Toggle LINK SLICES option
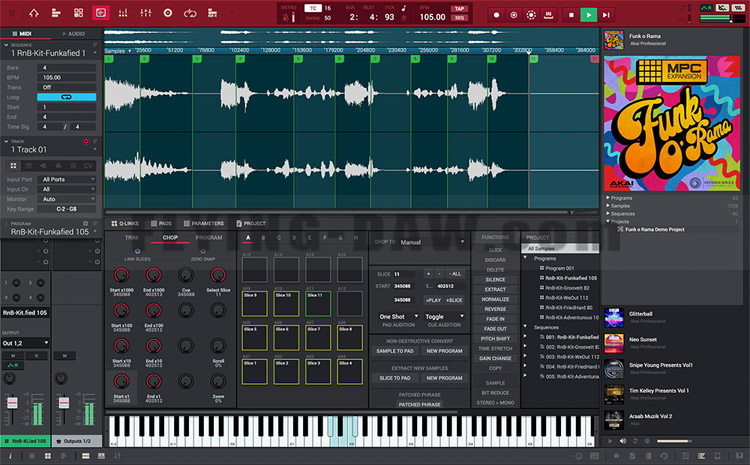The image size is (750, 465). click(138, 251)
